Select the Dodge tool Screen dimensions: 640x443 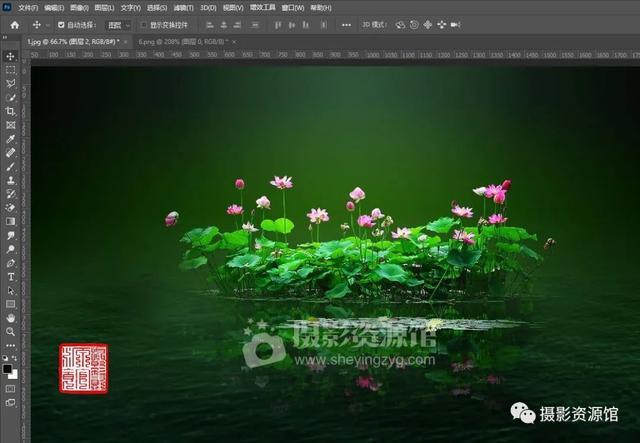click(x=11, y=249)
